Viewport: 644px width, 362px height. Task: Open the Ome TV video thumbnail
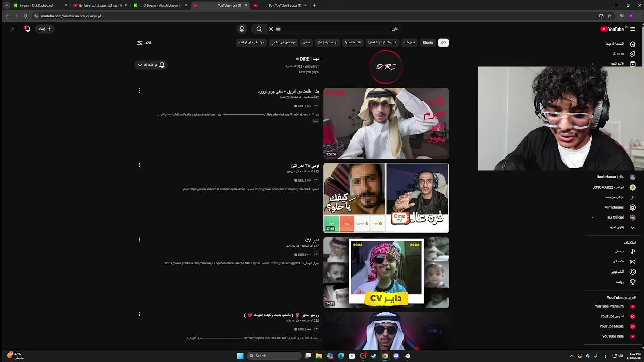click(x=386, y=198)
